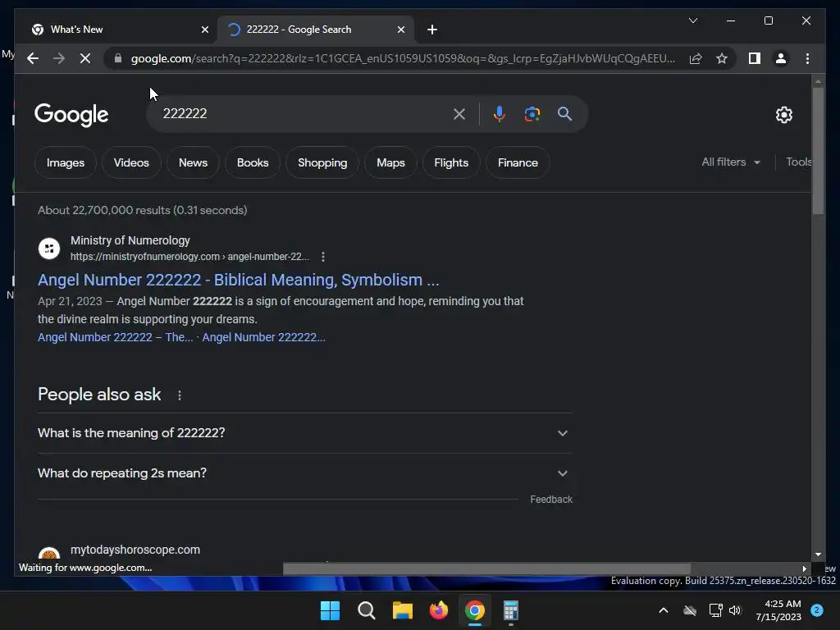The height and width of the screenshot is (630, 840).
Task: Click the address bar URL
Action: click(403, 58)
